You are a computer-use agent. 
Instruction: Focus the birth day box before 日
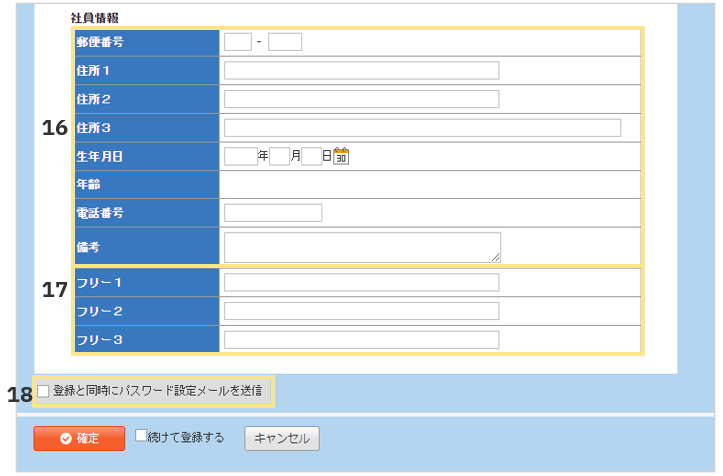coord(311,156)
